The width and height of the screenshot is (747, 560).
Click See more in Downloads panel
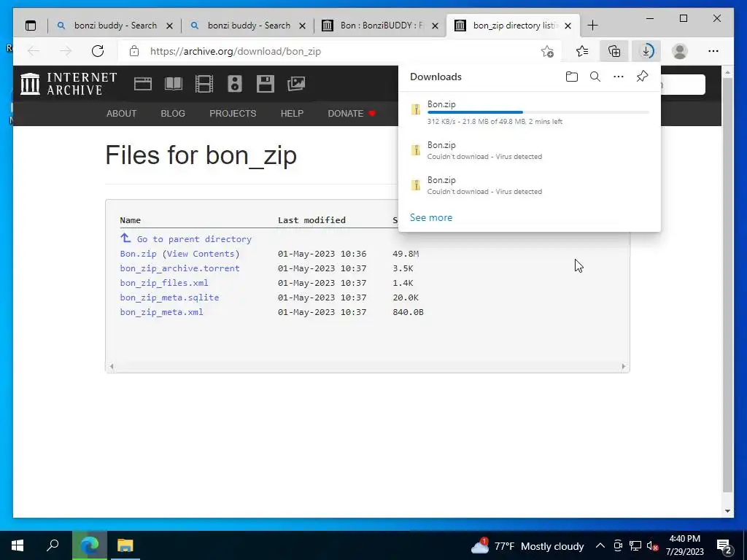(431, 217)
